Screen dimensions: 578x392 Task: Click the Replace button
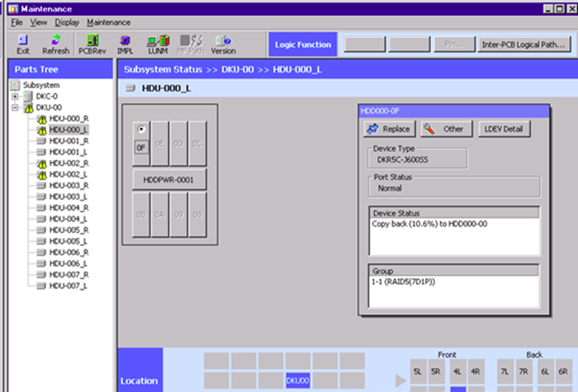pos(389,129)
